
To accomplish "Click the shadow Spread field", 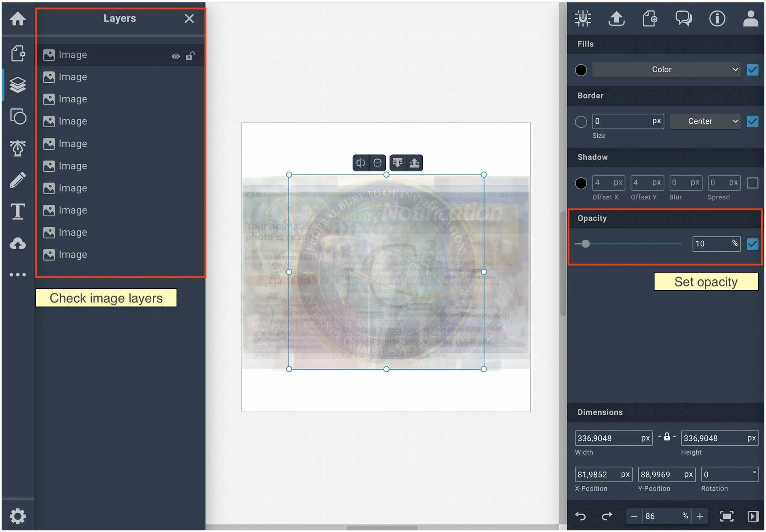I will point(724,183).
